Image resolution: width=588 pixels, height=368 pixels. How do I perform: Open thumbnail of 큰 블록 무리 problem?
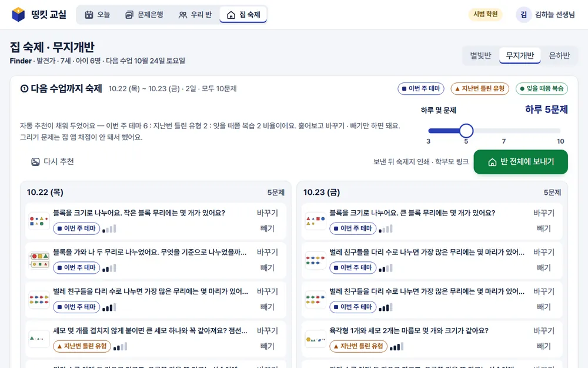[x=315, y=221]
